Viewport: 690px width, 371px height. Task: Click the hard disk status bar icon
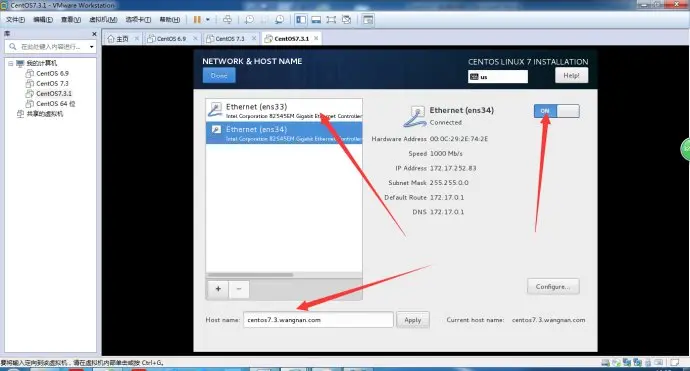click(606, 363)
